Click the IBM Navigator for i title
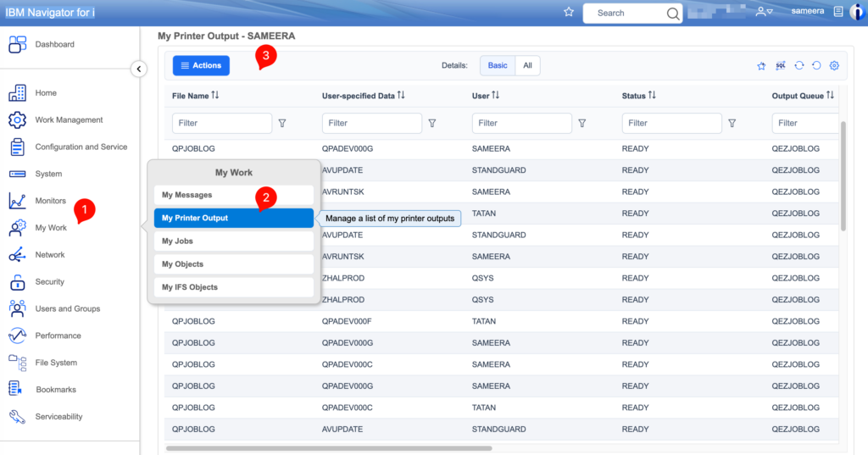 pos(50,13)
